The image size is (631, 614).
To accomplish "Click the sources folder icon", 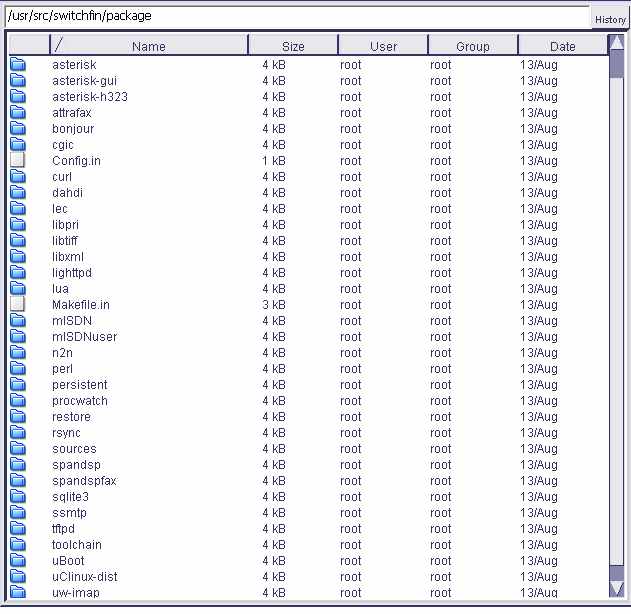I will tap(18, 448).
